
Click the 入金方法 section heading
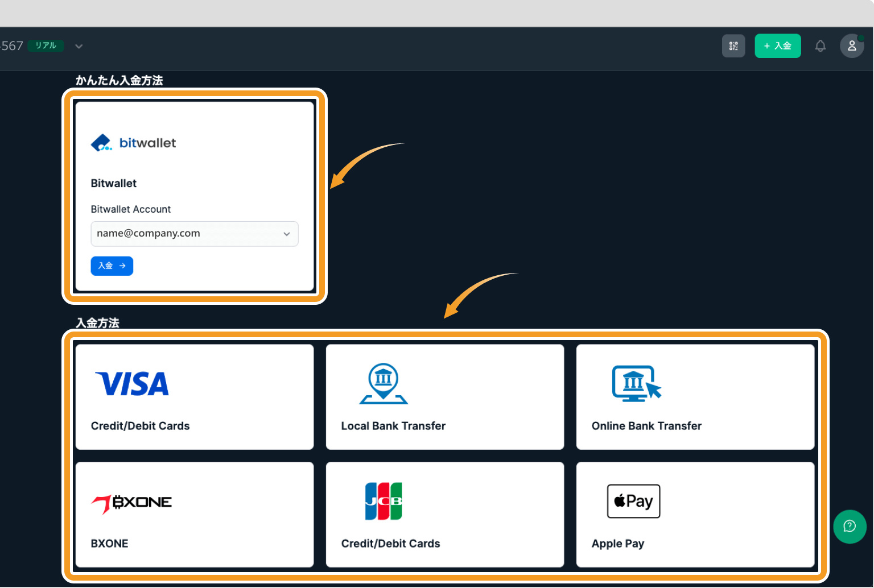98,323
